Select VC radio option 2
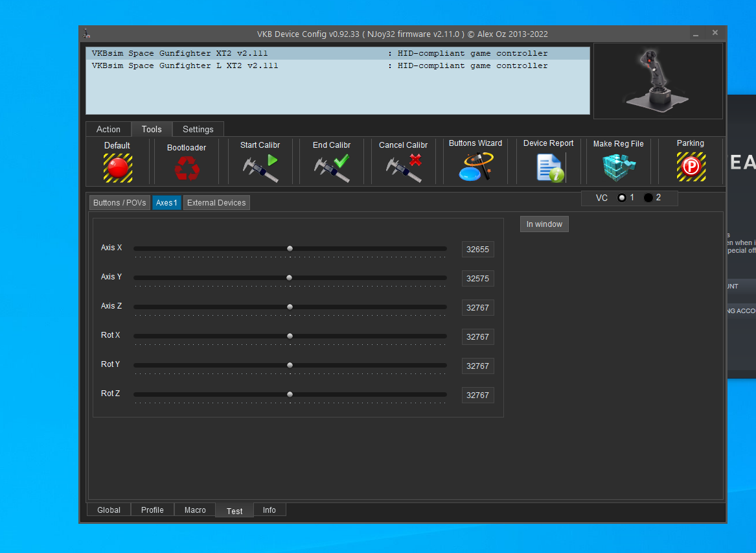The image size is (756, 553). [648, 198]
